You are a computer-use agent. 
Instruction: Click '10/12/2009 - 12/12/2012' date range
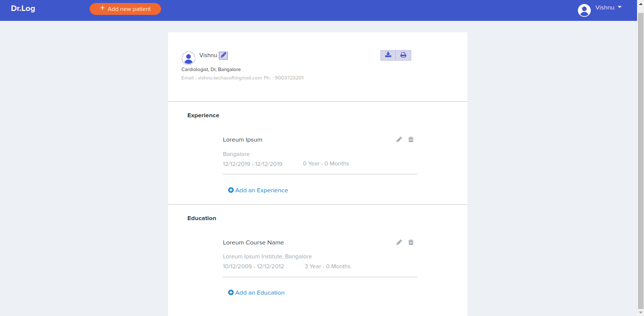[x=254, y=267]
